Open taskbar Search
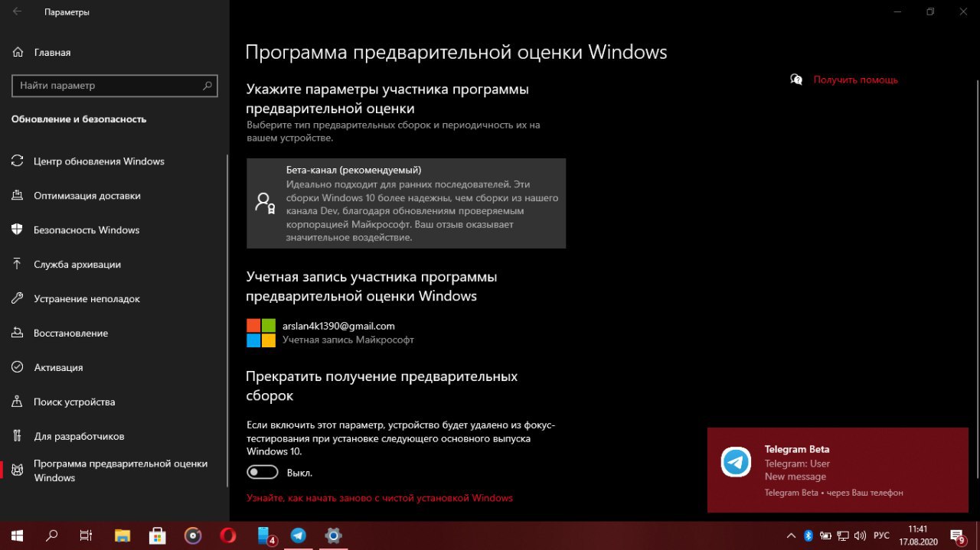Screen dimensions: 980x550 pyautogui.click(x=52, y=535)
